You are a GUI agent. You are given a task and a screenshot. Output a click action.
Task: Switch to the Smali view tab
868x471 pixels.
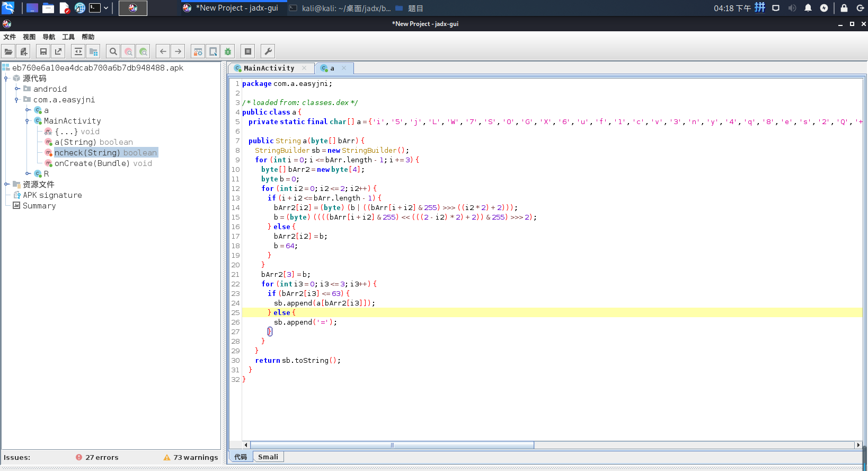tap(268, 457)
